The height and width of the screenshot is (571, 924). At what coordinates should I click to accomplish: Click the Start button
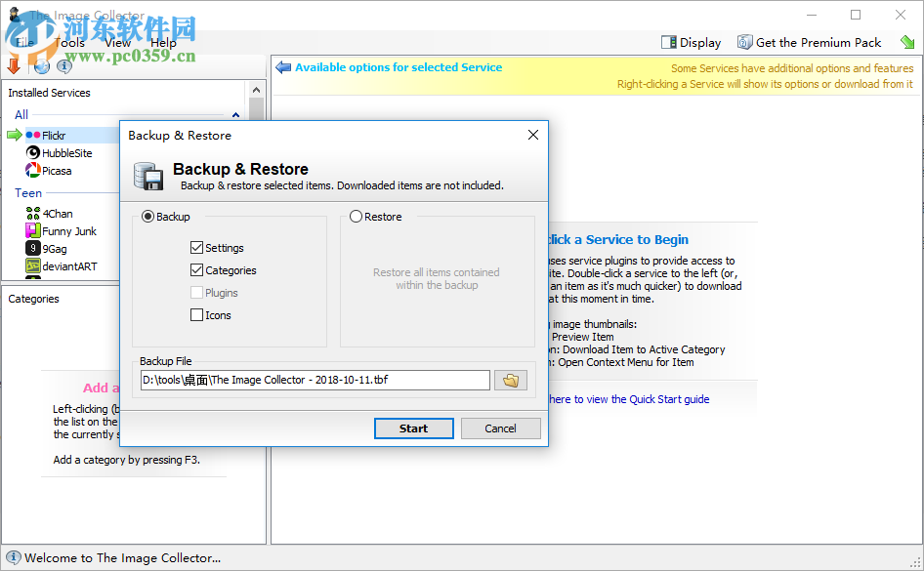414,428
